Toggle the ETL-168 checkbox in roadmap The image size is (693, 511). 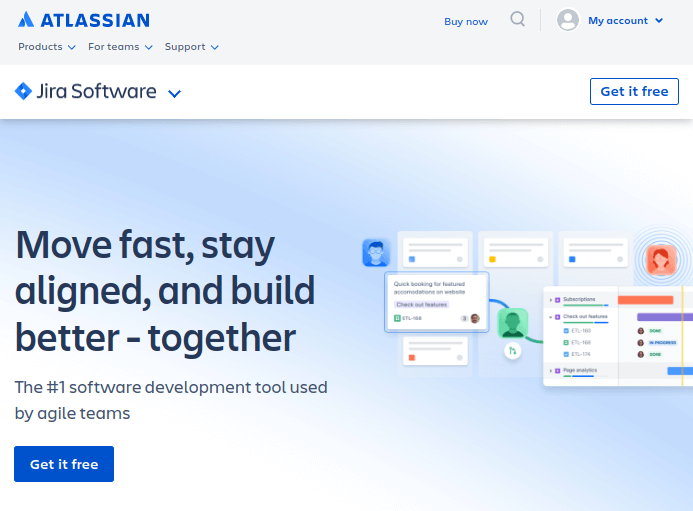coord(566,342)
